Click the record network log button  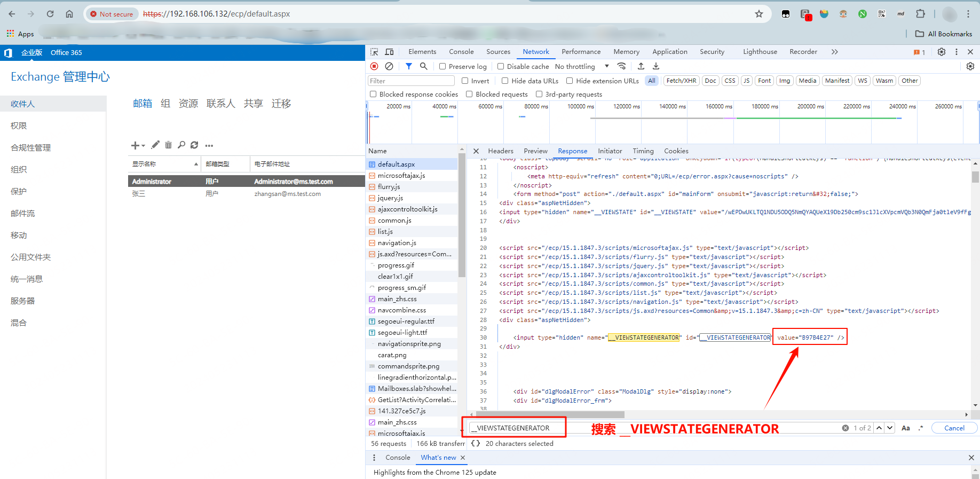[x=374, y=66]
